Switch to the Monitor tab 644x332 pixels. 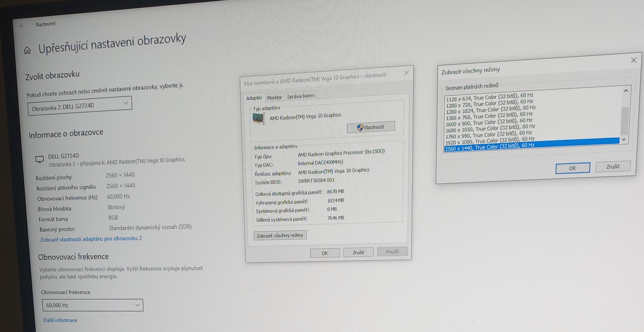coord(274,97)
